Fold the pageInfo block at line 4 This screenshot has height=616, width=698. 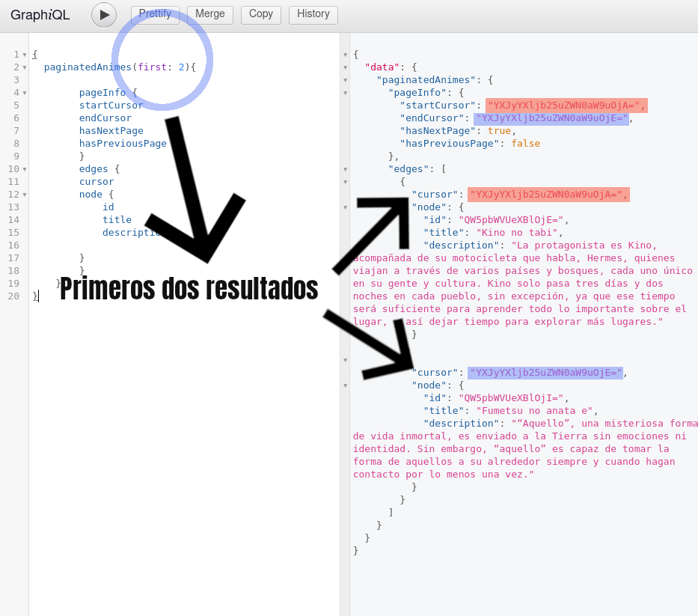[25, 93]
